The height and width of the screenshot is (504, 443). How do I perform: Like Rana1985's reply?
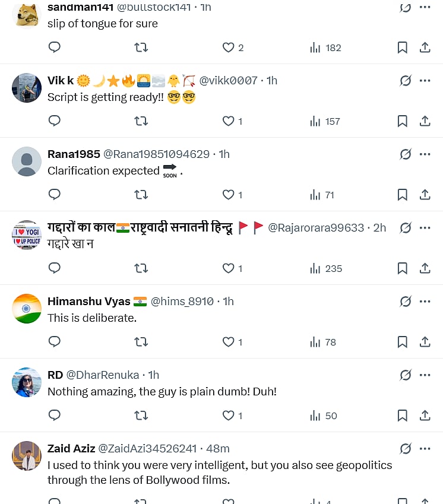click(229, 195)
